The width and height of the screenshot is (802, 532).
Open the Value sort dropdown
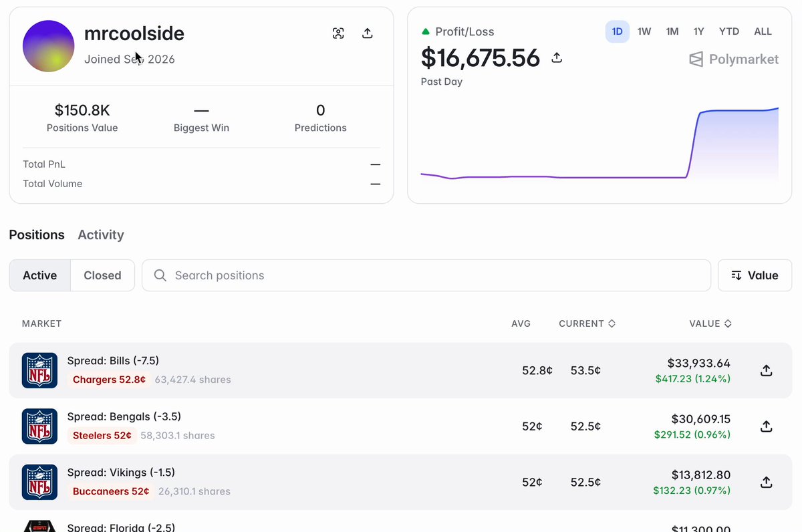tap(755, 275)
